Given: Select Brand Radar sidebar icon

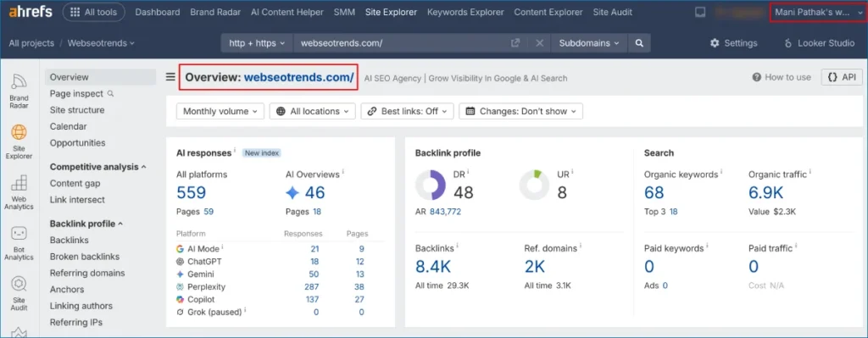Looking at the screenshot, I should point(19,91).
